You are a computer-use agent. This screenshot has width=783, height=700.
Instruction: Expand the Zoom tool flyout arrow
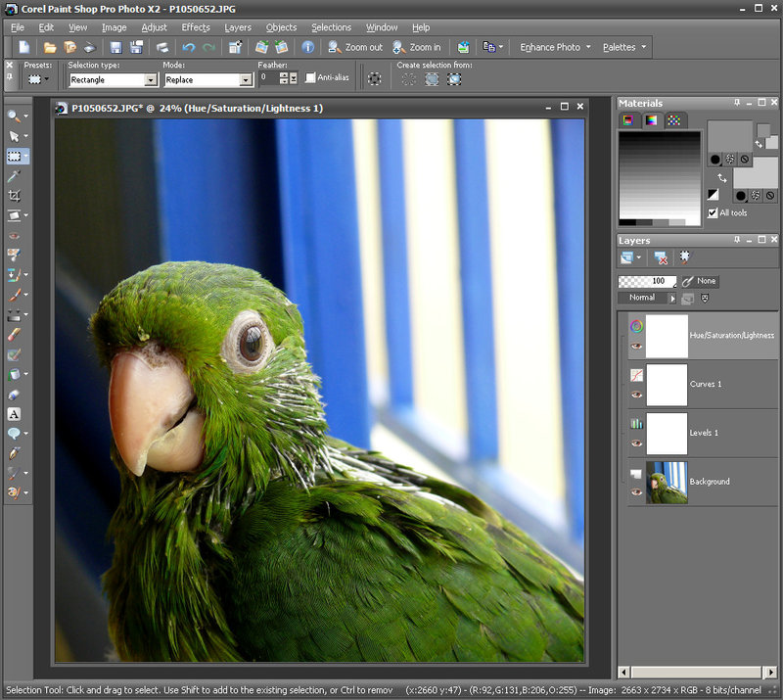point(26,116)
